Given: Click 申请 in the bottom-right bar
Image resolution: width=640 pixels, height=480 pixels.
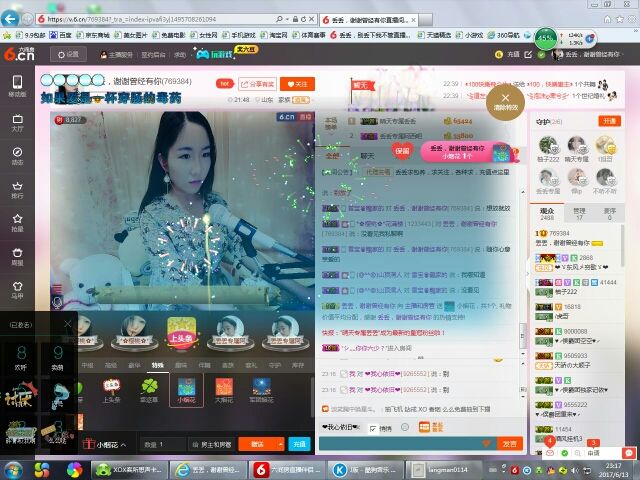Looking at the screenshot, I should [x=593, y=453].
